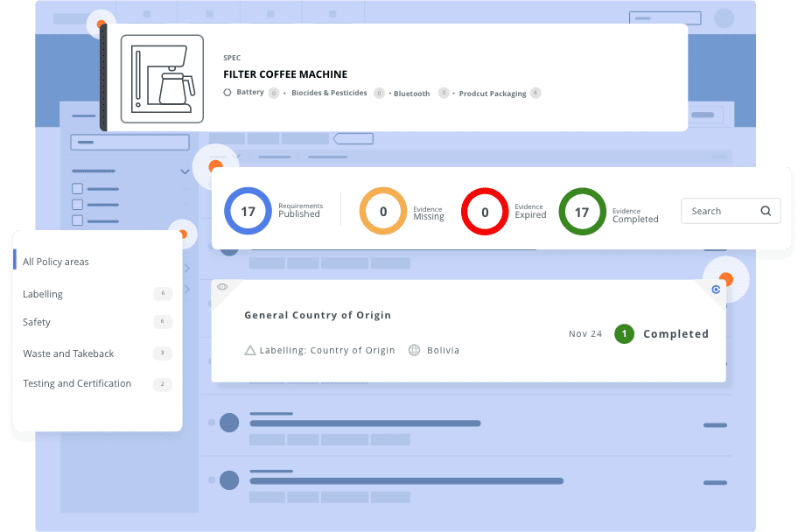The height and width of the screenshot is (532, 805).
Task: Tick the first sidebar filter checkbox
Action: (78, 189)
